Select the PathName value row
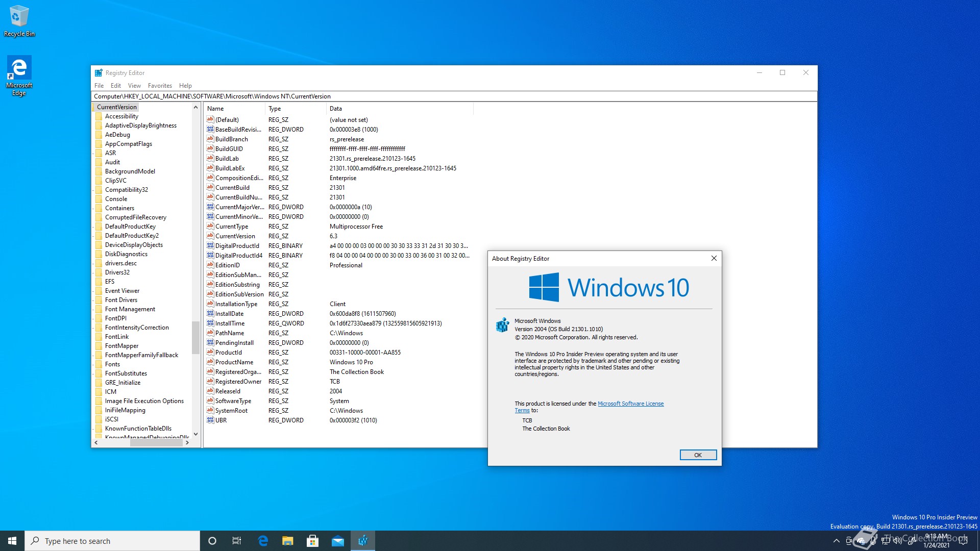980x551 pixels. tap(339, 333)
